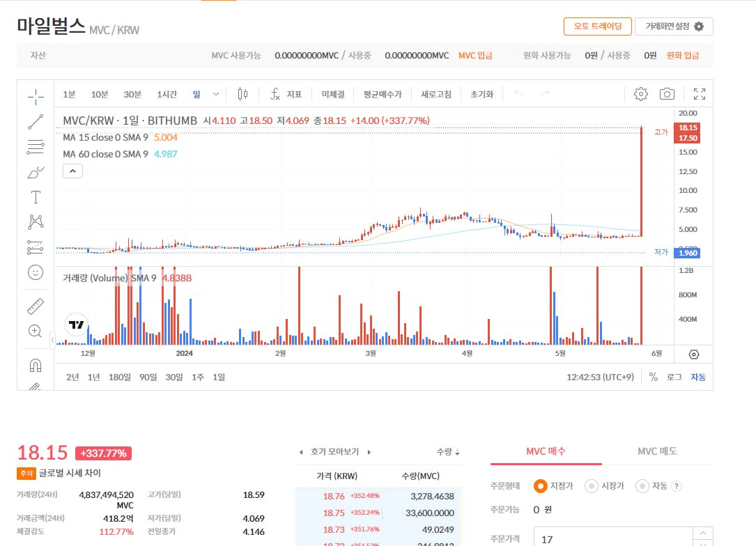
Task: Open the MVC 매수 tab
Action: 546,451
